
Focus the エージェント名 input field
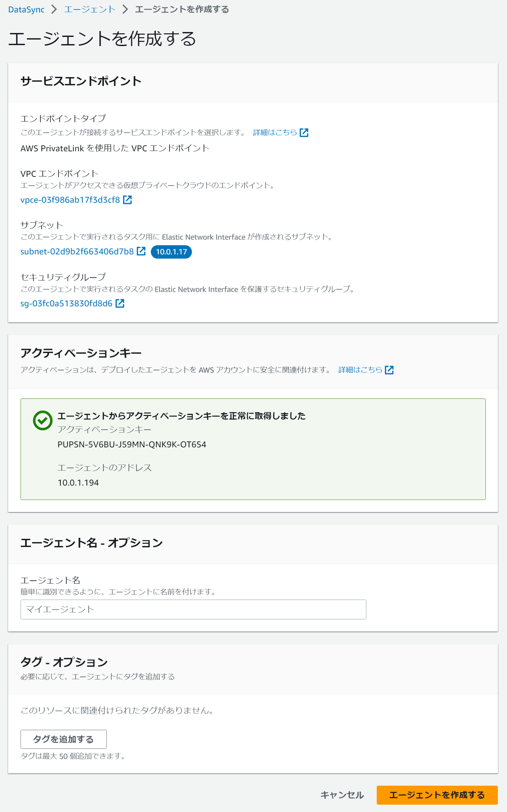click(193, 609)
